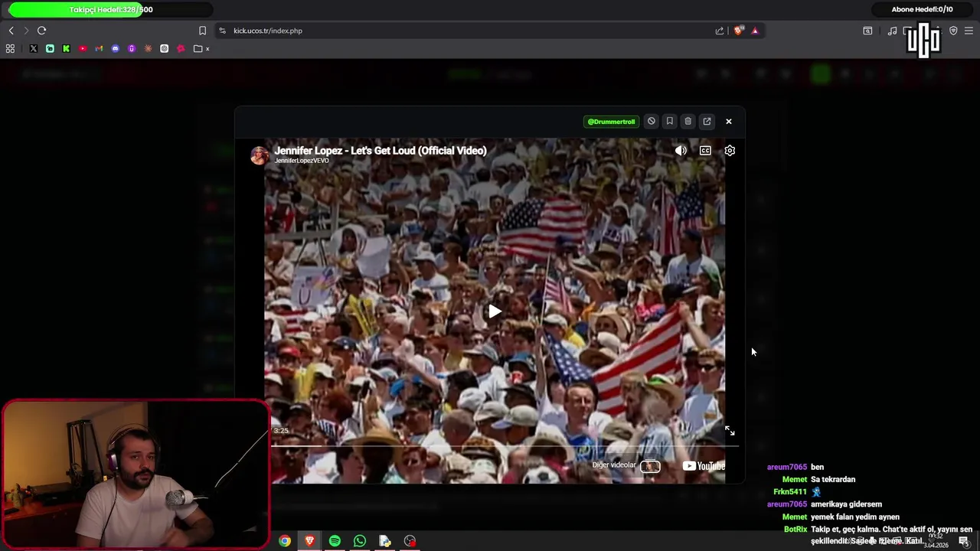Open the bookmarks folder named x
This screenshot has height=551, width=980.
202,48
